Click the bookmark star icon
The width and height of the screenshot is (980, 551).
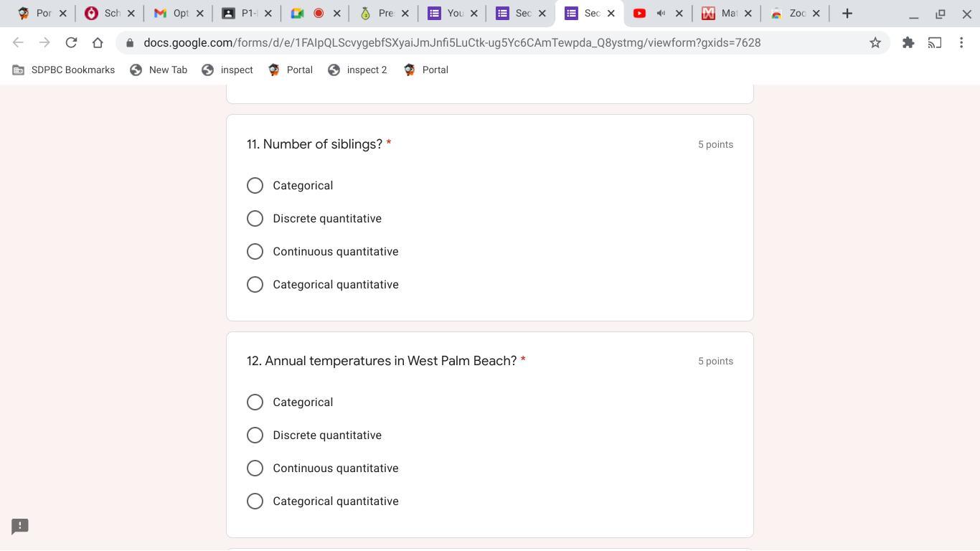pos(875,43)
